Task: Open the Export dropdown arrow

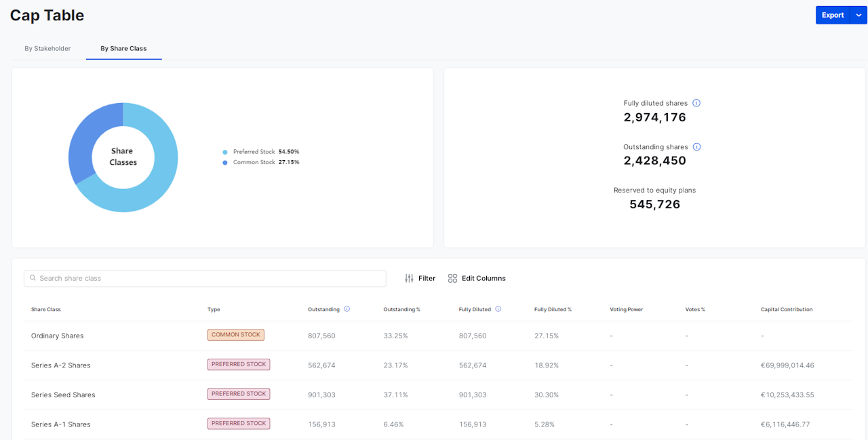Action: [859, 15]
